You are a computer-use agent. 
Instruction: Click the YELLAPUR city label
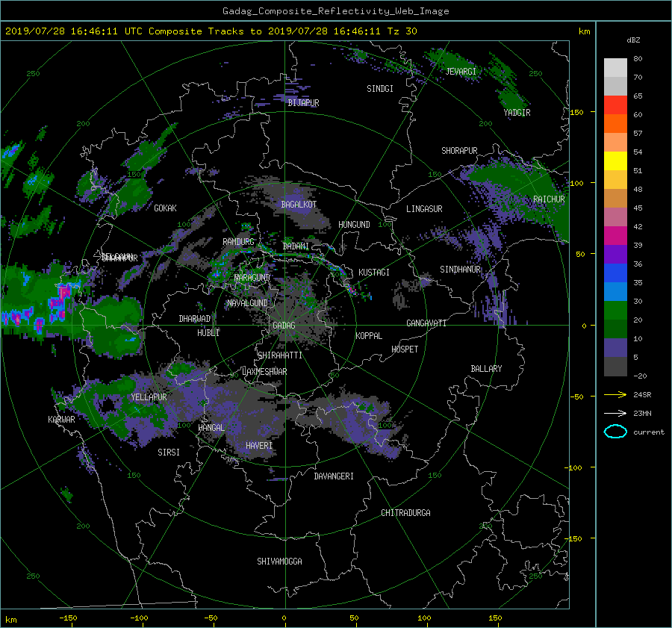[149, 397]
